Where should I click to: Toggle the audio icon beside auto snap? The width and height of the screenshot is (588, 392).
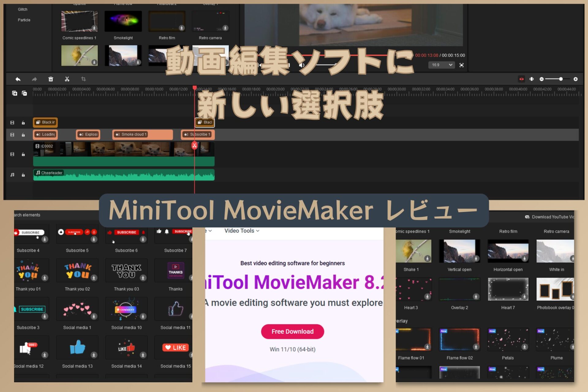pos(532,79)
